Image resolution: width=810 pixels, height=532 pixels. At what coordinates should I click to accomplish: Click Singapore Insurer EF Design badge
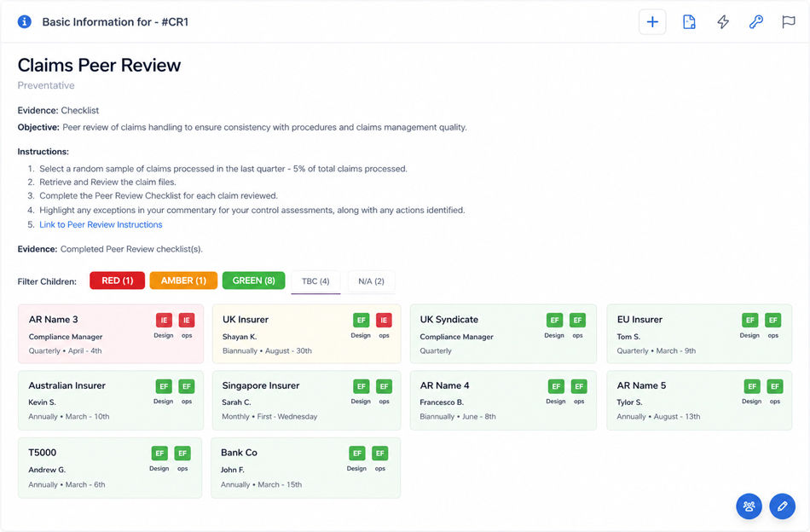point(362,386)
